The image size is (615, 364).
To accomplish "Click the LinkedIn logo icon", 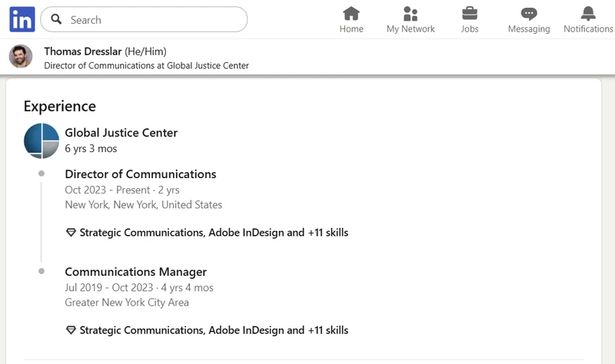I will tap(22, 19).
